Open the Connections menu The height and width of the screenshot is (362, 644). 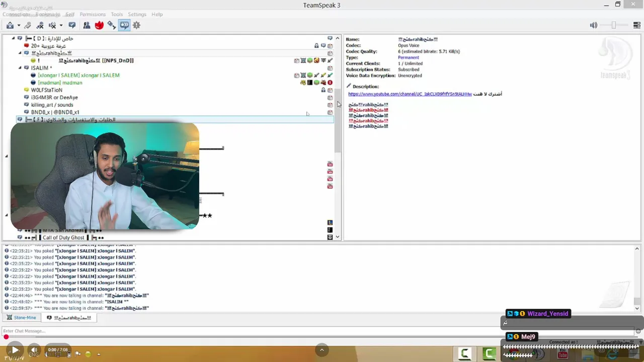click(16, 14)
